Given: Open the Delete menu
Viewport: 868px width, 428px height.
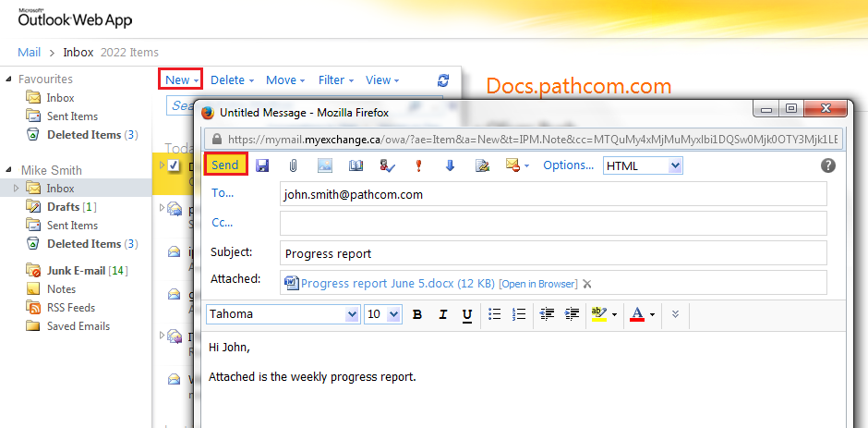Looking at the screenshot, I should click(x=232, y=79).
